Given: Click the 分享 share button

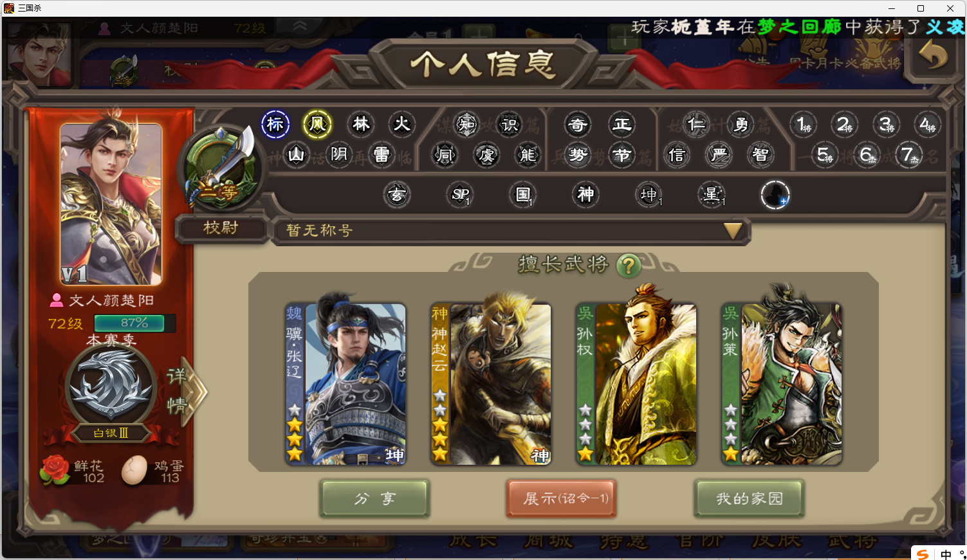Looking at the screenshot, I should [x=374, y=498].
